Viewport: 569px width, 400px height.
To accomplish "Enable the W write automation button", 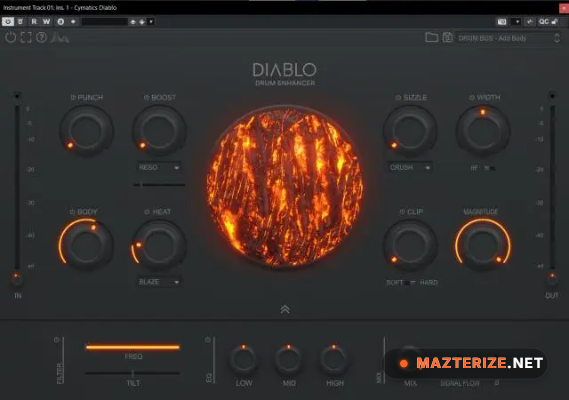I will 46,22.
